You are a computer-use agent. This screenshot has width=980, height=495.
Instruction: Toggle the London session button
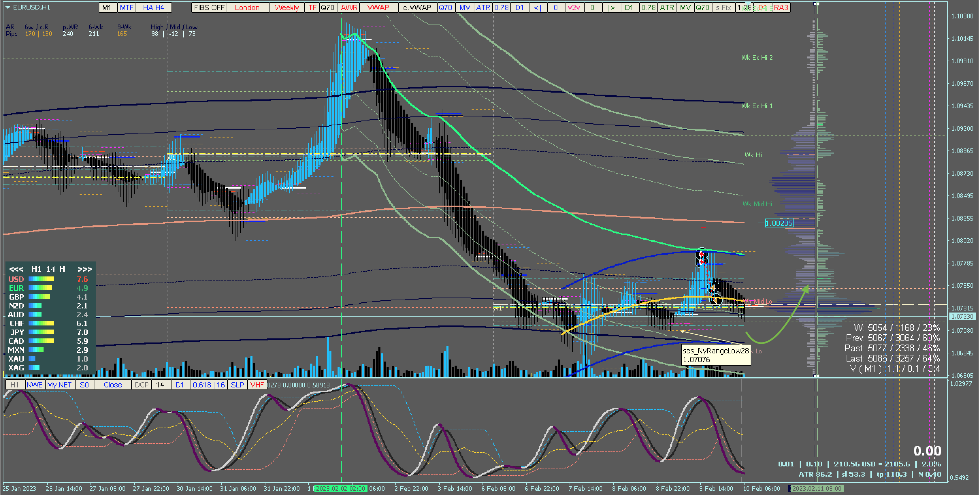point(247,7)
